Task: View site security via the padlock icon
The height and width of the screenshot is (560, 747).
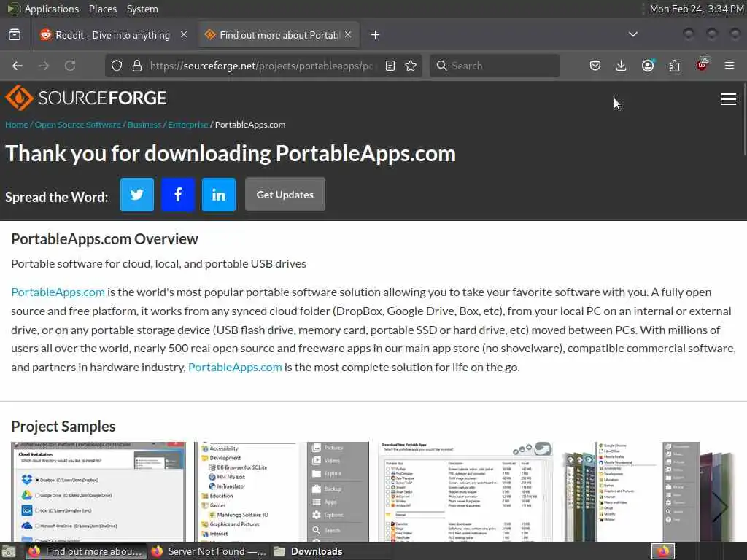Action: [x=137, y=66]
